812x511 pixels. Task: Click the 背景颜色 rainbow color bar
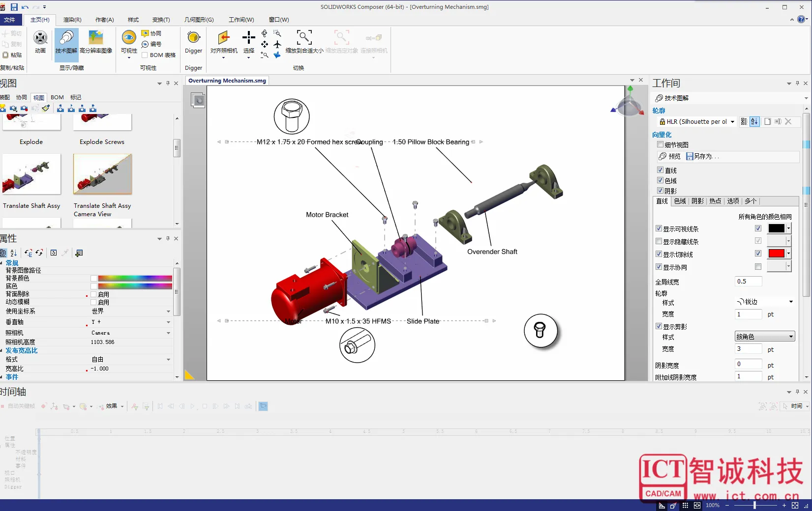[x=135, y=278]
